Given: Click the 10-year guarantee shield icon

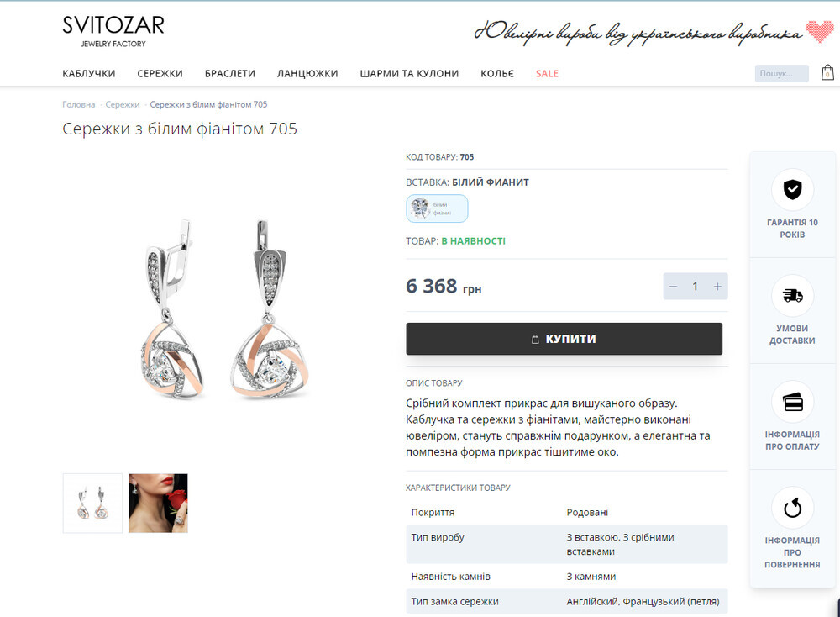Looking at the screenshot, I should pos(792,189).
